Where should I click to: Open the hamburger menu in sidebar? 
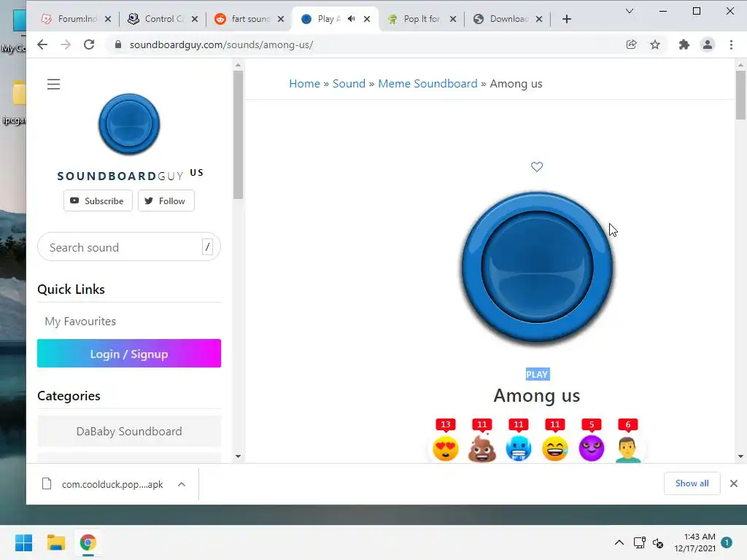pyautogui.click(x=53, y=85)
